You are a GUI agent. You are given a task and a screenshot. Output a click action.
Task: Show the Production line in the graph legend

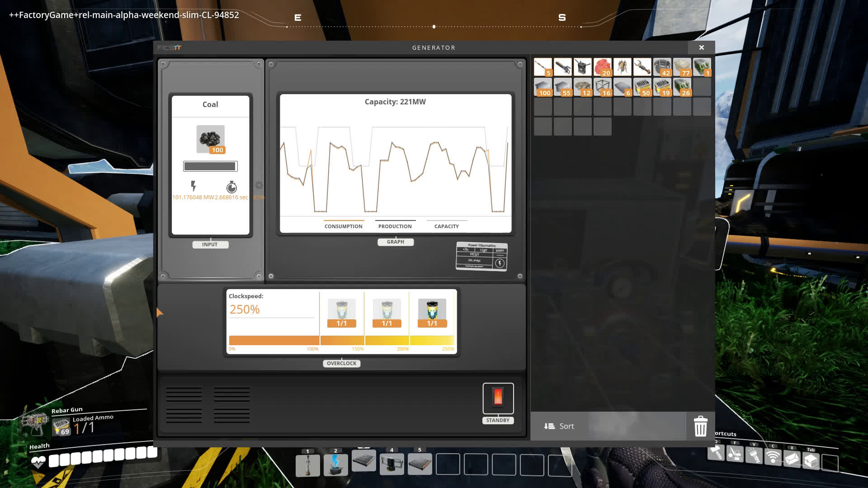click(395, 226)
